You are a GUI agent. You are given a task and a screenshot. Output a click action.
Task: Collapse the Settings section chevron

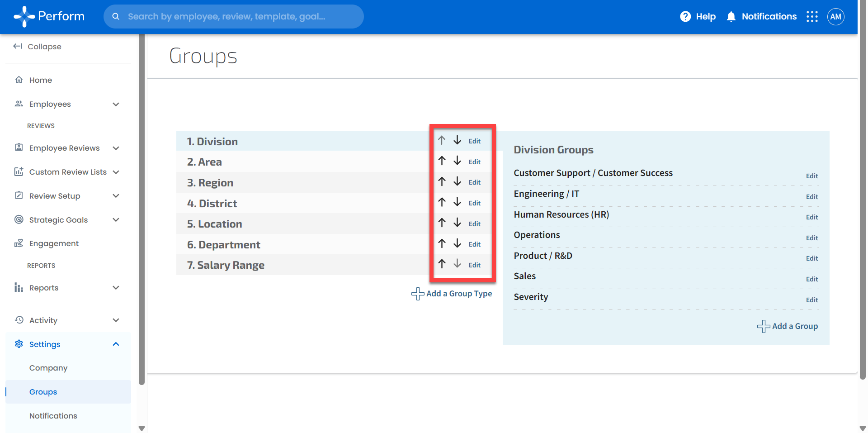(x=116, y=344)
